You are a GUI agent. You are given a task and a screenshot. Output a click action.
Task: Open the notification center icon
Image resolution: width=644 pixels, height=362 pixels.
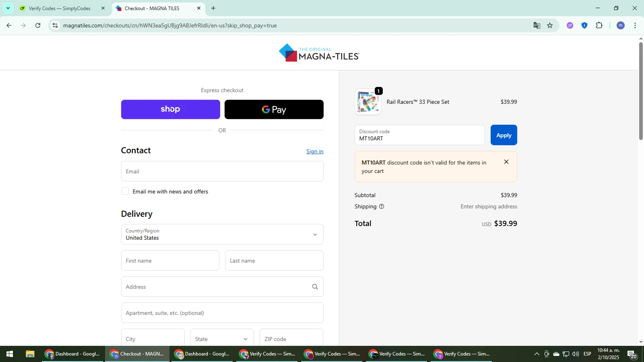(x=632, y=354)
